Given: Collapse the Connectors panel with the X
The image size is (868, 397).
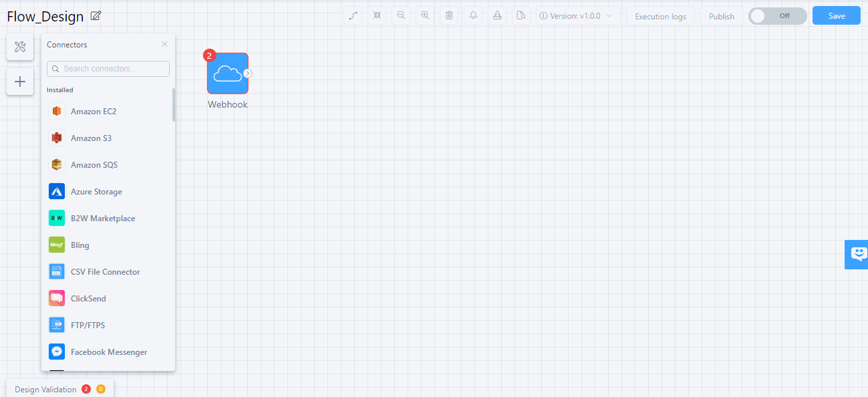Looking at the screenshot, I should click(164, 43).
